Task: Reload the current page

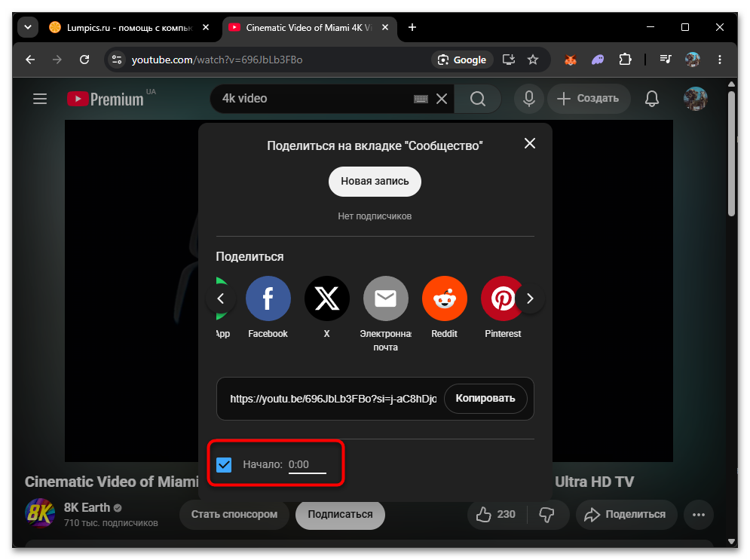Action: coord(84,60)
